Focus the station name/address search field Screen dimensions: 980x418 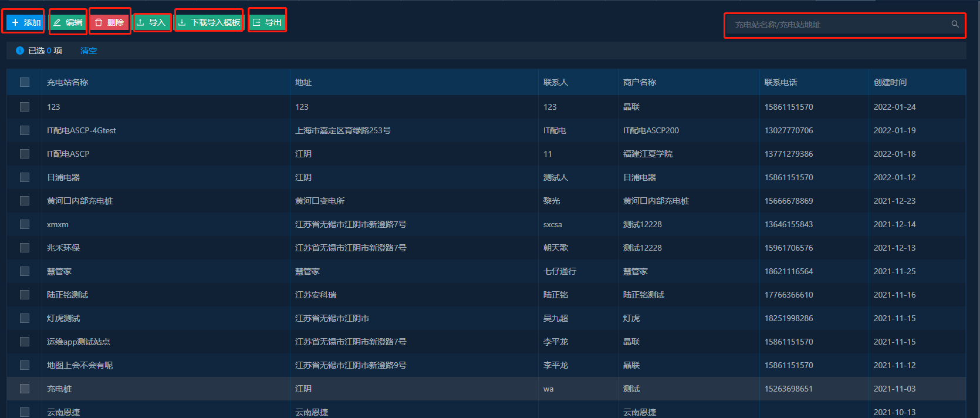point(839,25)
